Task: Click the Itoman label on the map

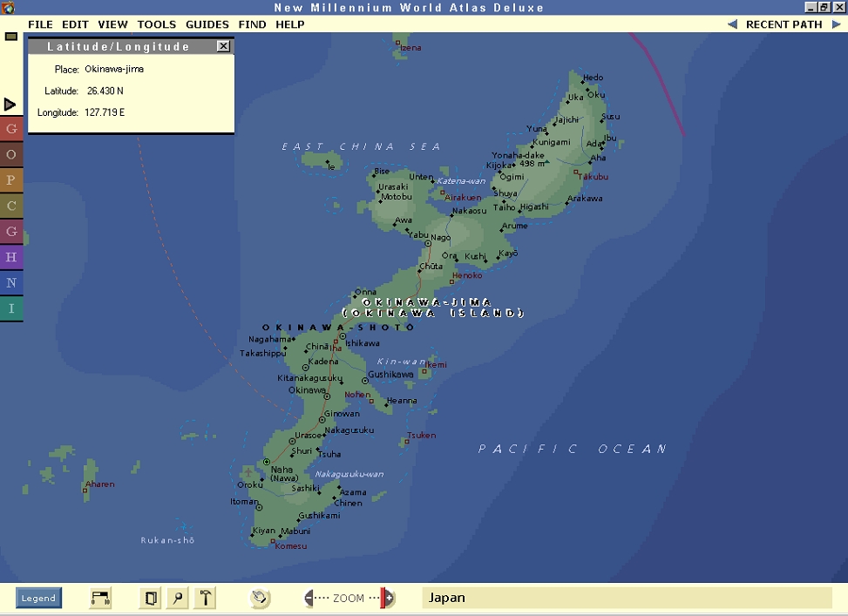Action: click(244, 501)
